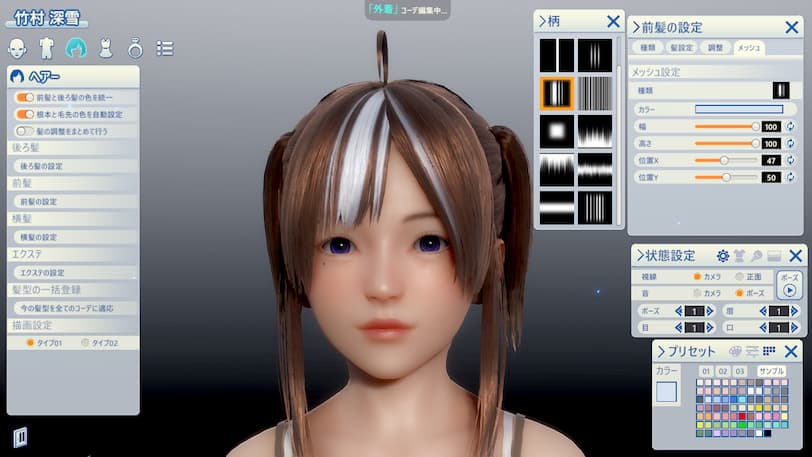The height and width of the screenshot is (457, 812).
Task: Open preset page 03
Action: click(x=740, y=371)
